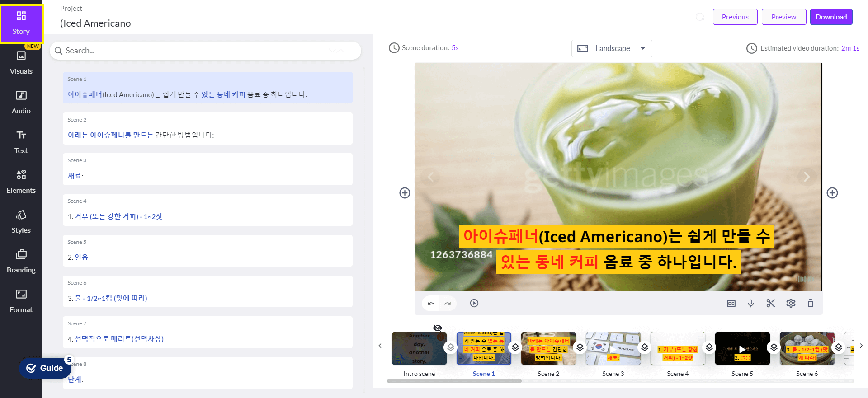The width and height of the screenshot is (868, 398).
Task: Select Scene 8 '단계:' text block
Action: (208, 373)
